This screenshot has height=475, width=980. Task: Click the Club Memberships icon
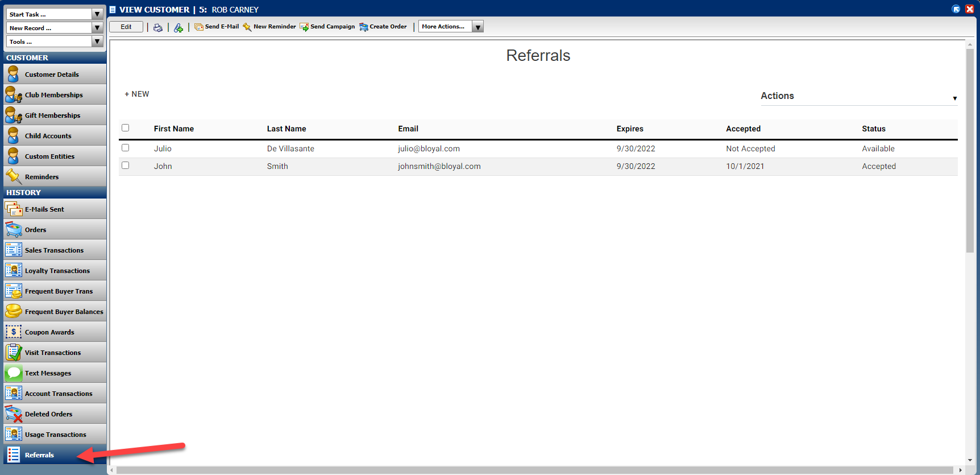click(x=13, y=94)
